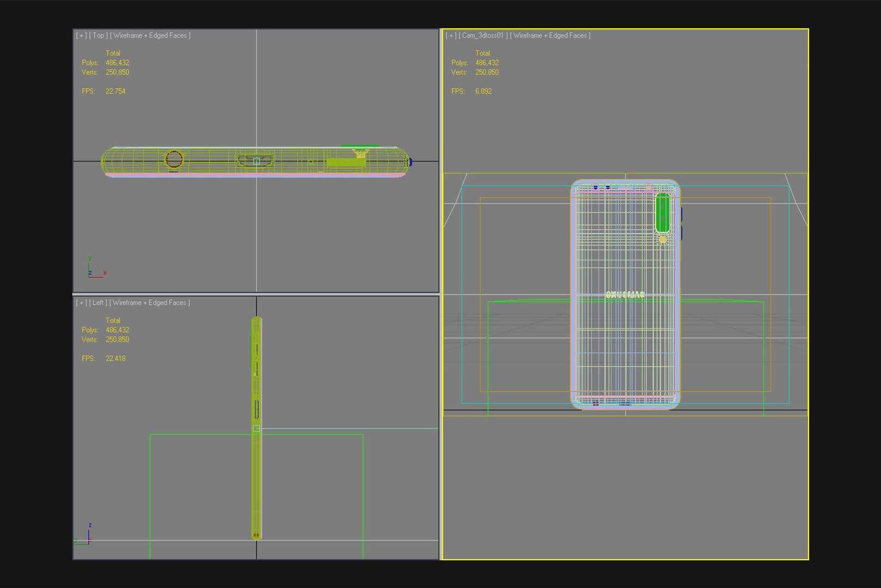Open Wireframe + Edged Faces menu in Top viewport
This screenshot has height=588, width=881.
[150, 35]
